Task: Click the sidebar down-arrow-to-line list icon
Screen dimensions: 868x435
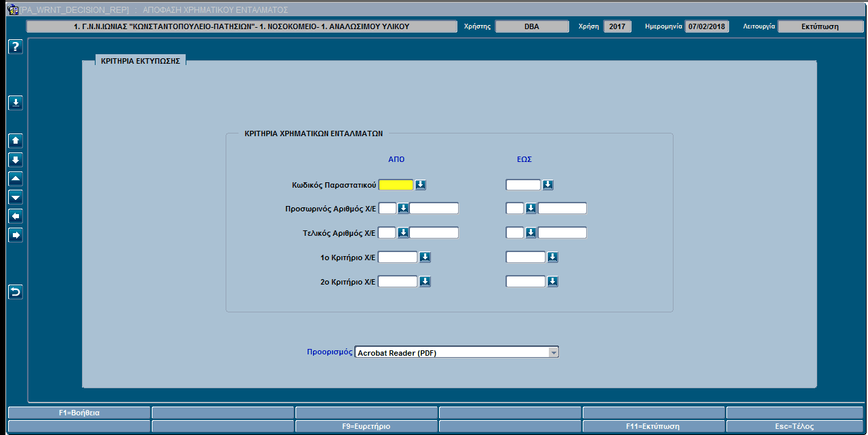Action: point(16,103)
